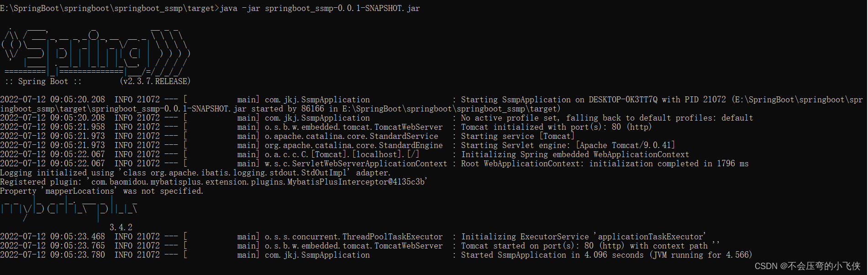The height and width of the screenshot is (275, 868).
Task: Click the java -jar command text
Action: [320, 8]
